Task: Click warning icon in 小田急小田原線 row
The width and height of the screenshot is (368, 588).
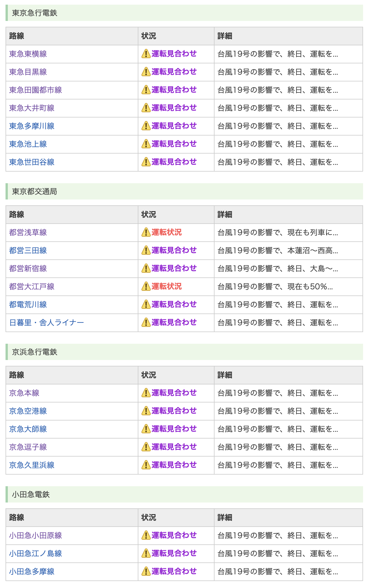Action: coord(146,535)
